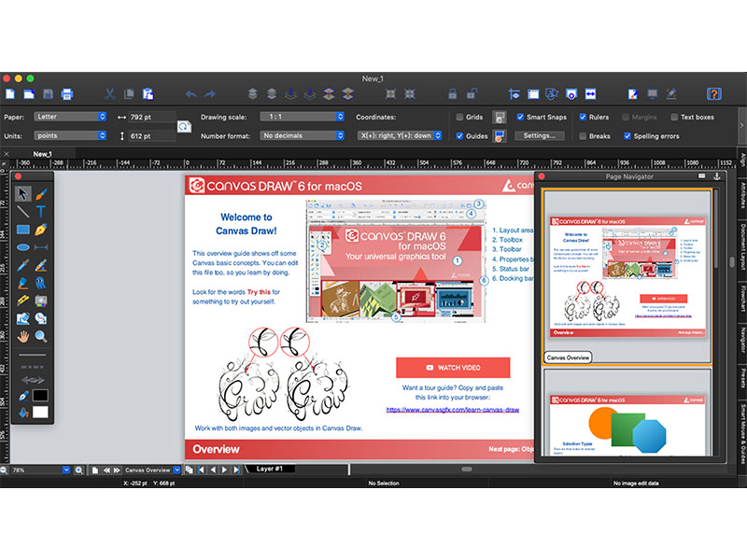This screenshot has width=747, height=560.
Task: Toggle the Rulers checkbox
Action: 582,118
